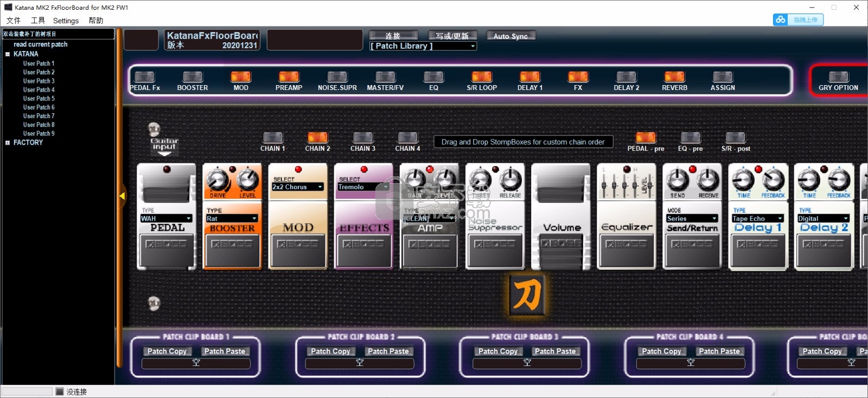Click the 写或更新 write button

[x=452, y=36]
